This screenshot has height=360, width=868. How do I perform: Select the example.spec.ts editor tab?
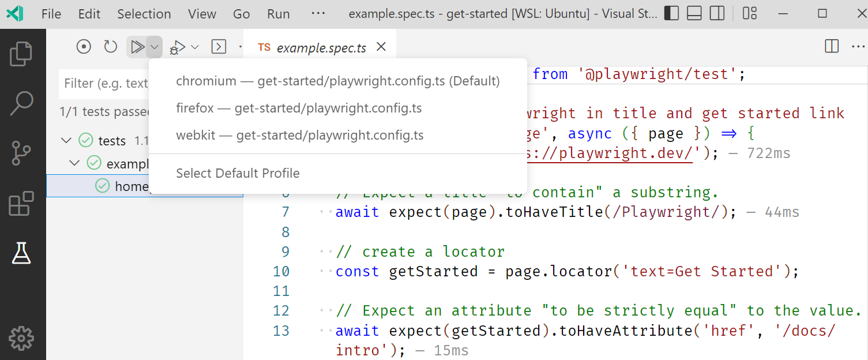coord(320,47)
